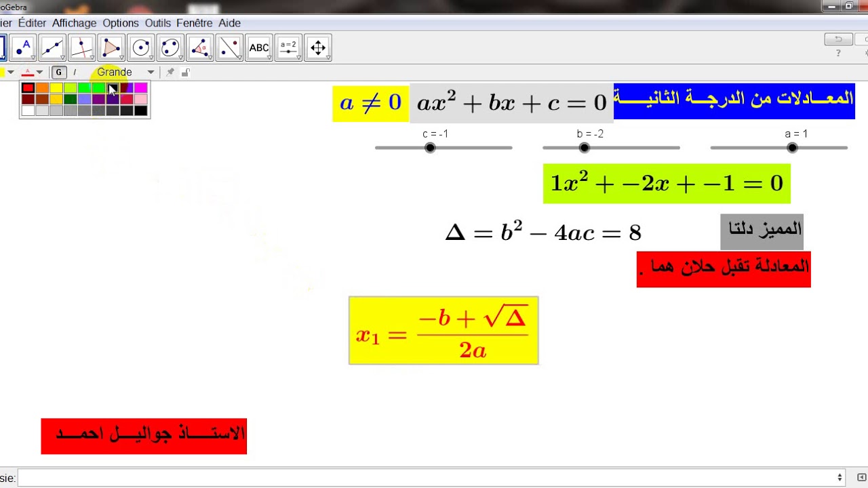Pick the magenta color swatch
Screen dimensions: 868x488
tap(141, 87)
